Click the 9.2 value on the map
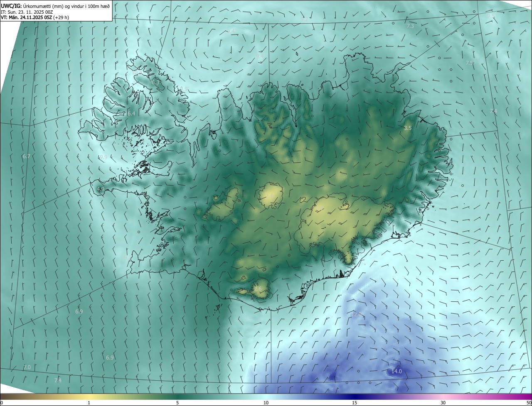Viewport: 532px width, 406px height. pyautogui.click(x=304, y=19)
